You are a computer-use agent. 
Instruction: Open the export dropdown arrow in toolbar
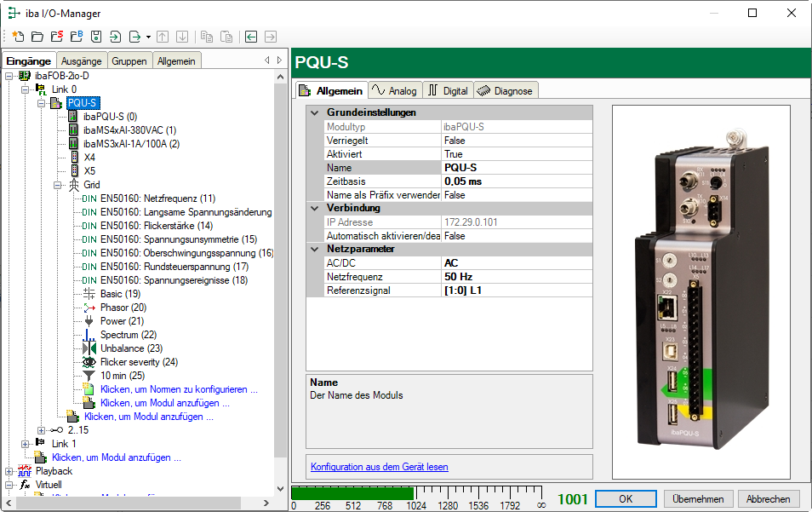[x=148, y=37]
